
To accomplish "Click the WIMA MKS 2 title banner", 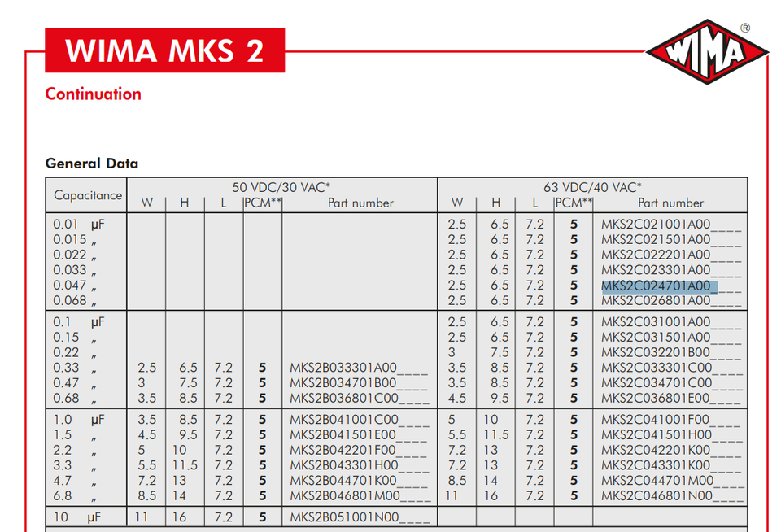I will pyautogui.click(x=164, y=50).
